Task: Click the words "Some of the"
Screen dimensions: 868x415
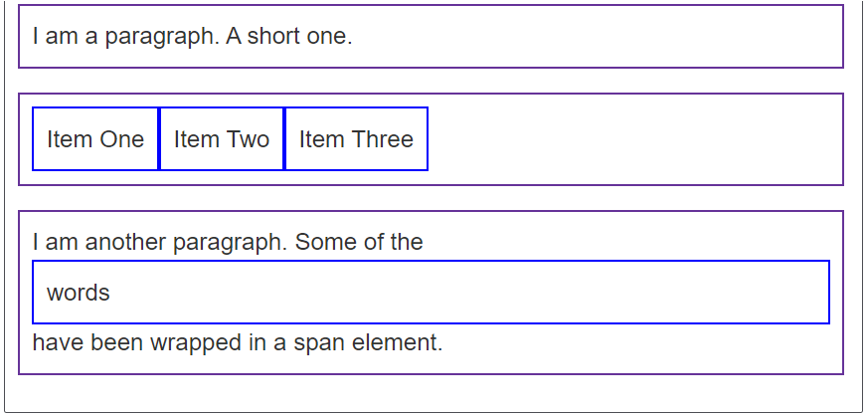Action: pos(359,242)
